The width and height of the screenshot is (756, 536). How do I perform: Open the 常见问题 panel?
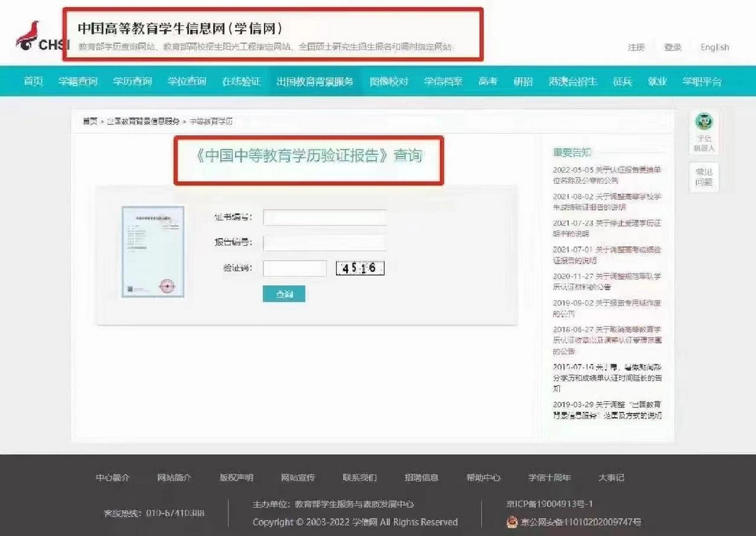click(704, 176)
